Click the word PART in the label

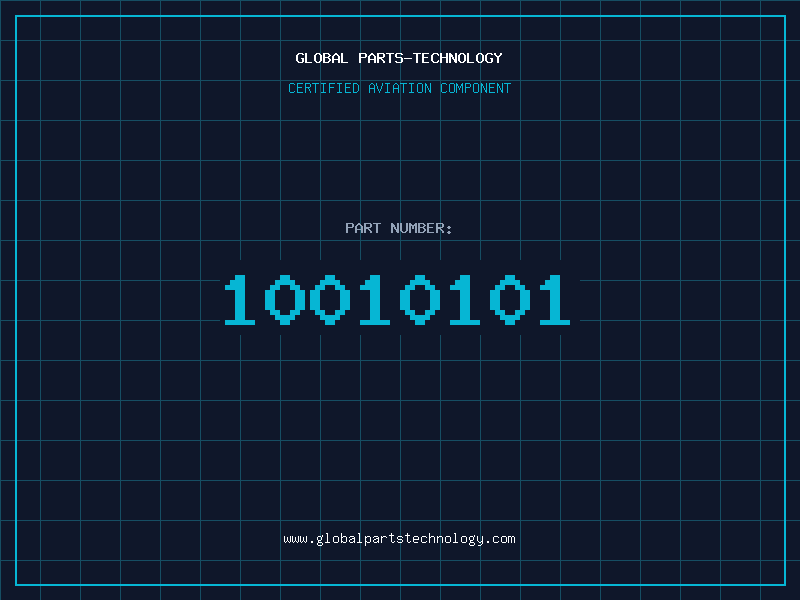pyautogui.click(x=363, y=228)
